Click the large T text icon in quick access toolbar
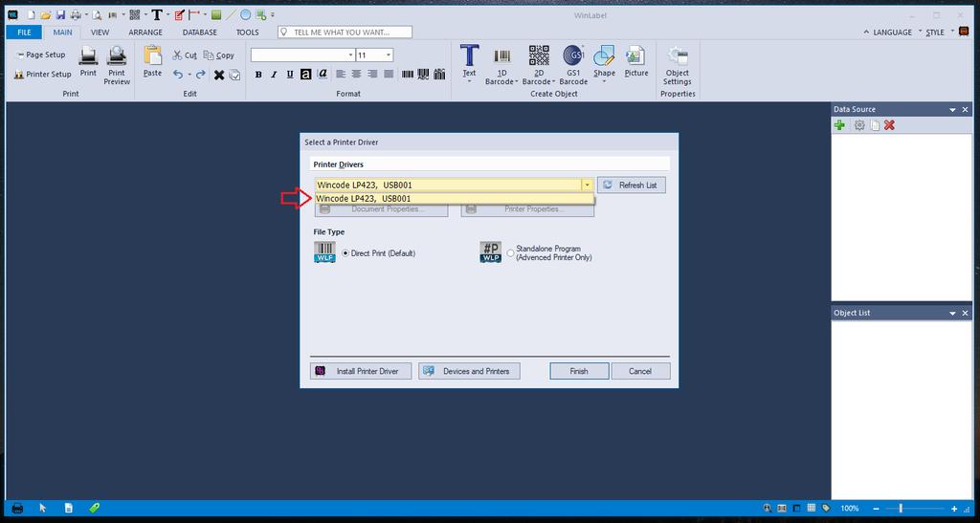The height and width of the screenshot is (523, 980). [157, 15]
